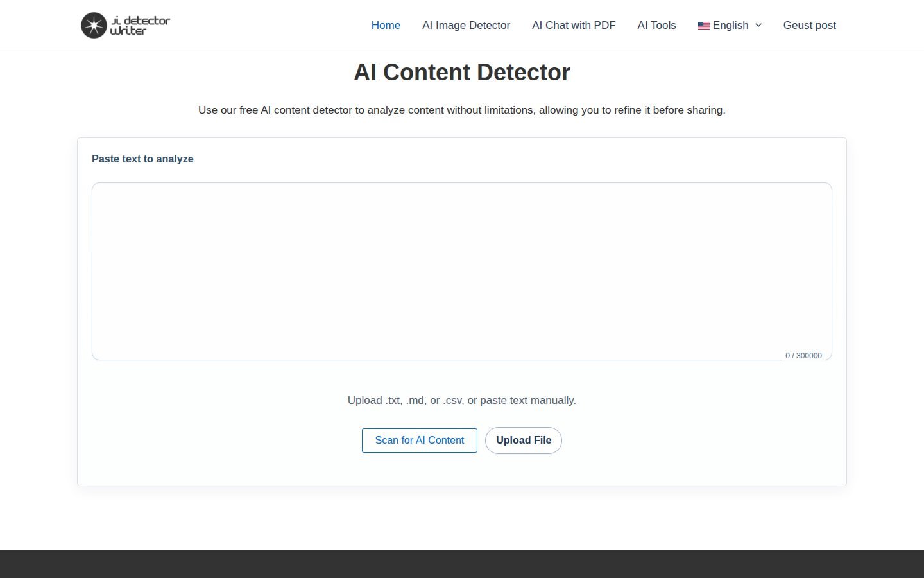Screen dimensions: 924x578
Task: Click Scan for AI Content button
Action: pos(420,441)
